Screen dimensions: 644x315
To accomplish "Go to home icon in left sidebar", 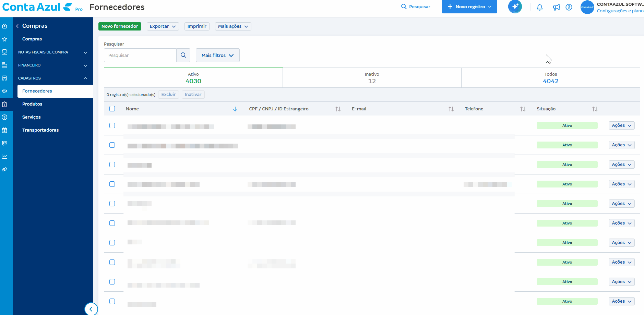I will (5, 26).
